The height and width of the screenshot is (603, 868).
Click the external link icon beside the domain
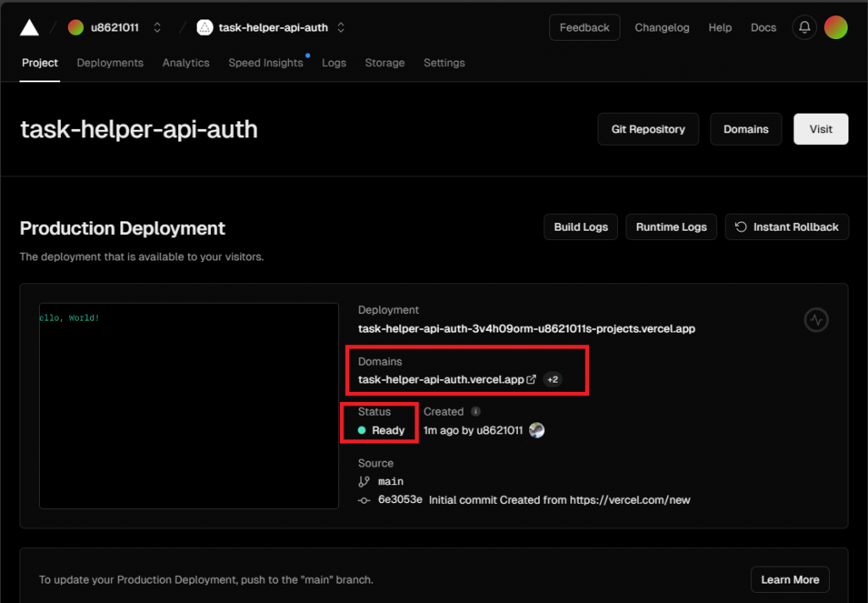[x=531, y=379]
